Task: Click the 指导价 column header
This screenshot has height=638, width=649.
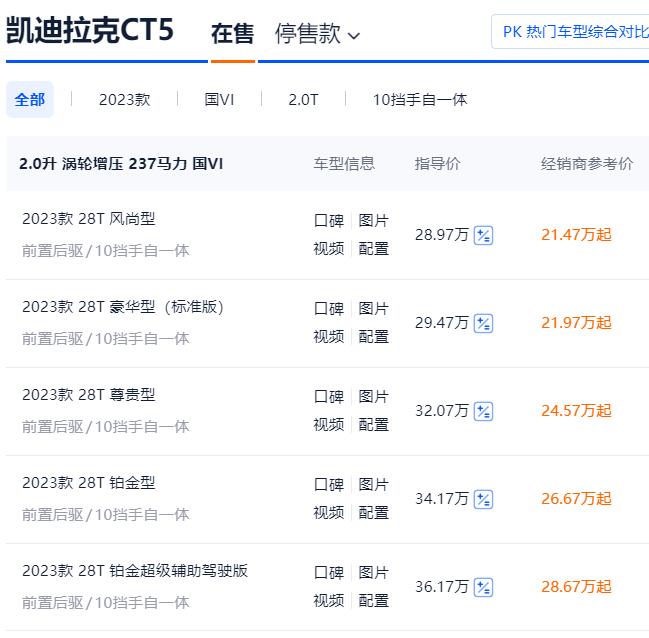Action: (x=437, y=164)
